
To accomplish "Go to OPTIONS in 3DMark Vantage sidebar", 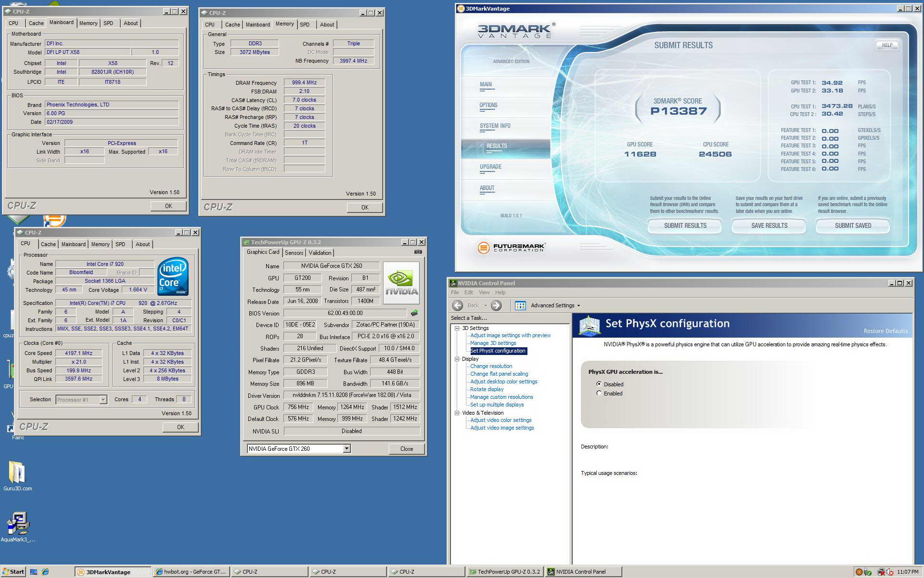I will 488,105.
